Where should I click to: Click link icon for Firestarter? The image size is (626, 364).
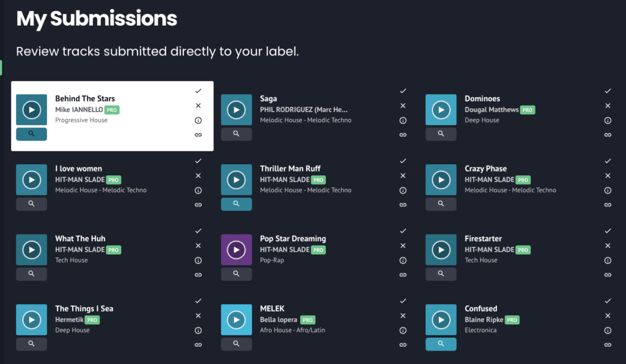point(608,275)
